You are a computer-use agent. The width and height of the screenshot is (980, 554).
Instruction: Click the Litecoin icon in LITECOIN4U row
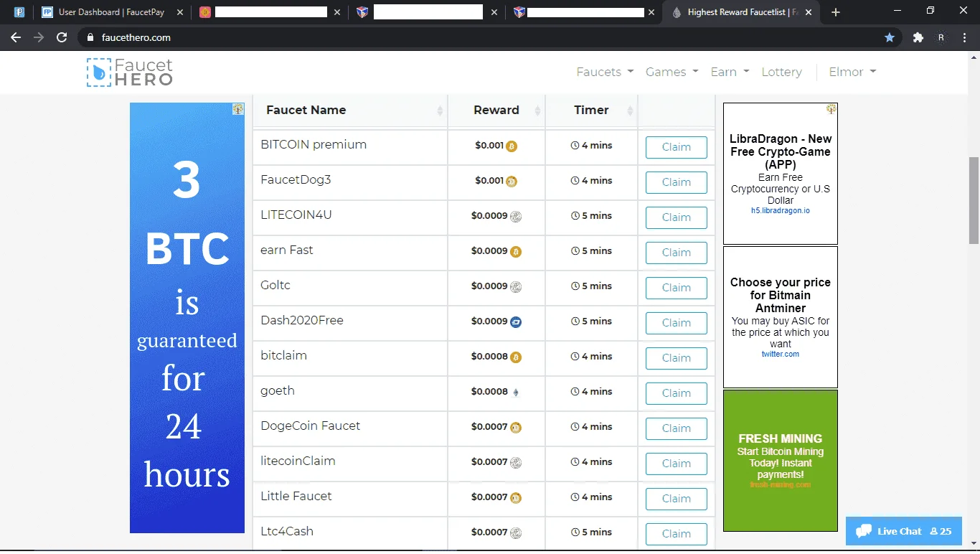pos(516,217)
